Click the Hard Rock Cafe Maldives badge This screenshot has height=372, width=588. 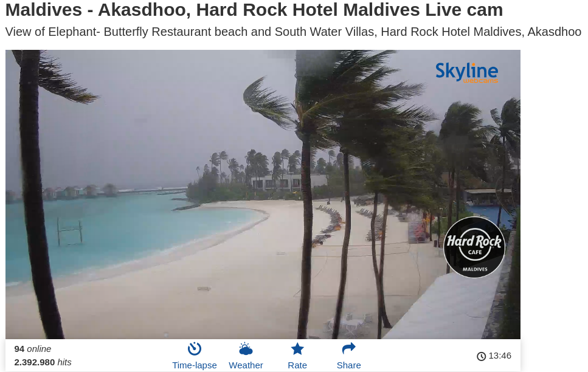point(474,247)
